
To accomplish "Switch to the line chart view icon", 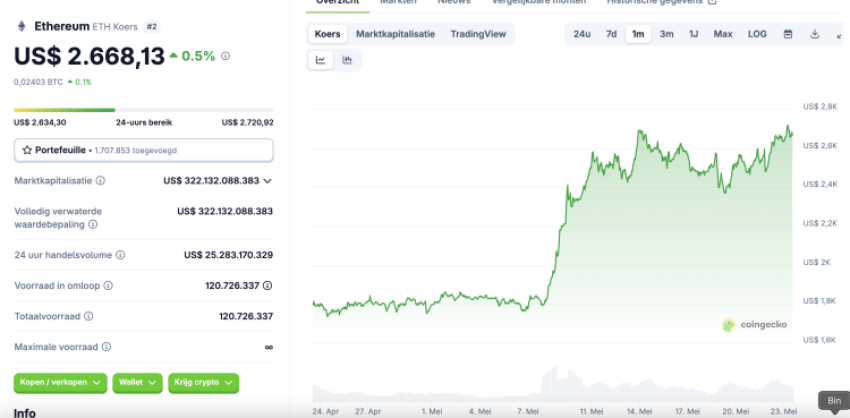I will click(x=321, y=60).
